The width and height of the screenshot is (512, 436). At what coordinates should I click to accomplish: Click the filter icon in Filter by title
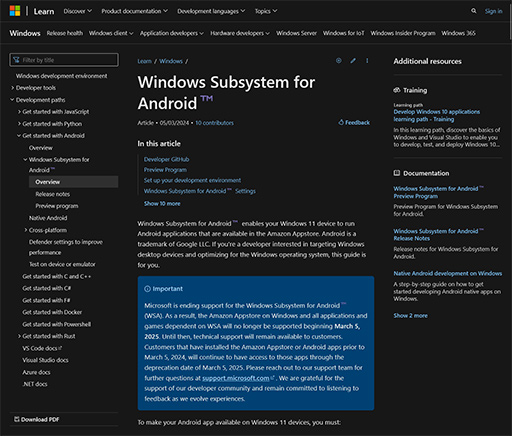pyautogui.click(x=16, y=60)
